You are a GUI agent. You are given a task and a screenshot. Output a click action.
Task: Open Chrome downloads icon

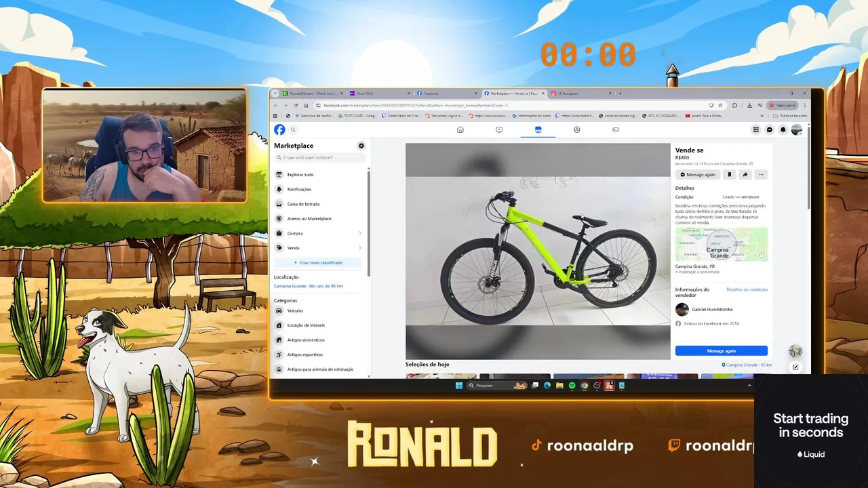click(749, 105)
